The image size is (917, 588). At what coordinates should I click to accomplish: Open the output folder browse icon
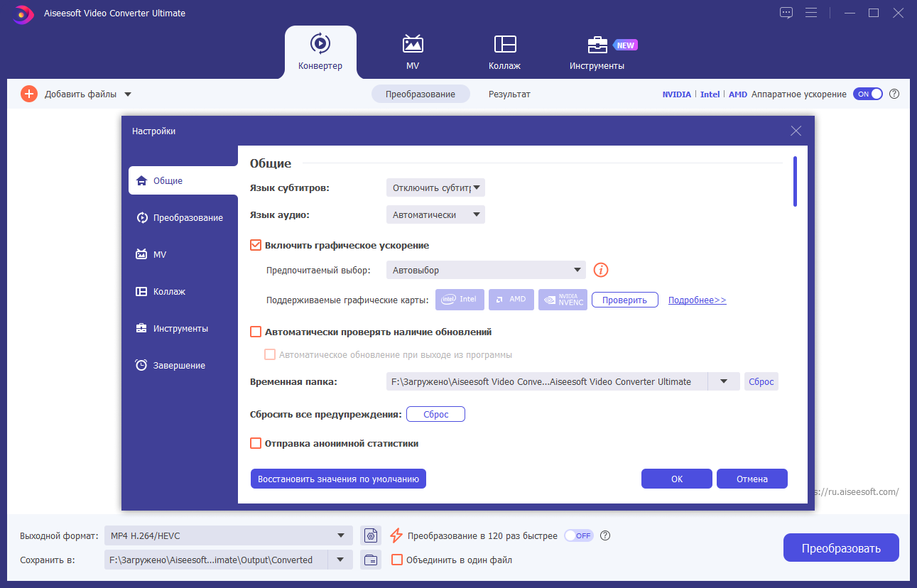pos(370,560)
